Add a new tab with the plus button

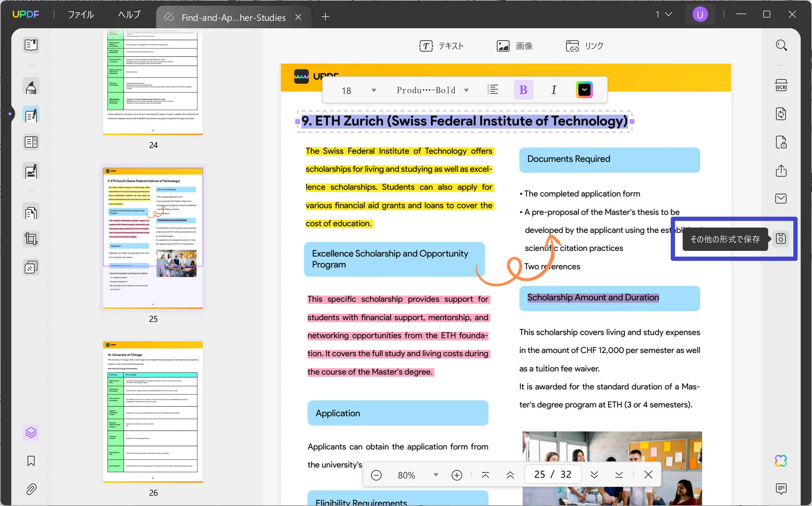coord(325,17)
